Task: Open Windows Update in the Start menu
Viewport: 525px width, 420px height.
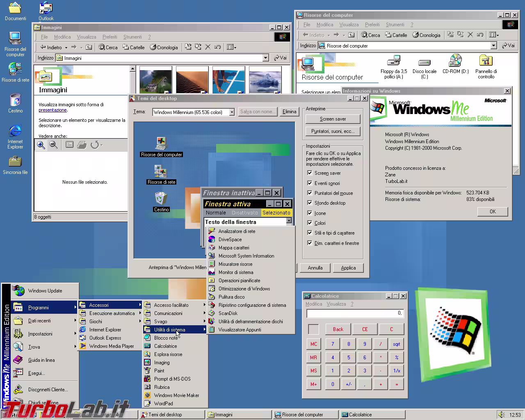Action: pos(45,291)
